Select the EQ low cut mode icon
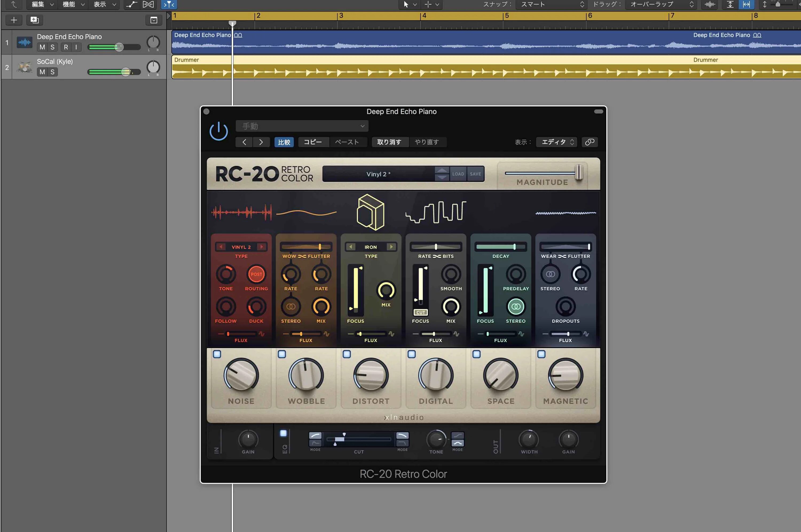801x532 pixels. [315, 436]
